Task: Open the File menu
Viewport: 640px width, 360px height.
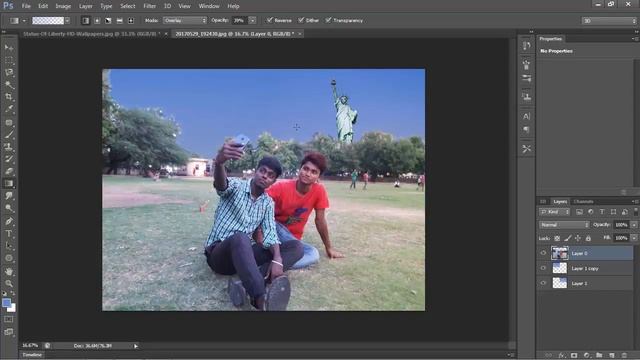Action: coord(26,6)
